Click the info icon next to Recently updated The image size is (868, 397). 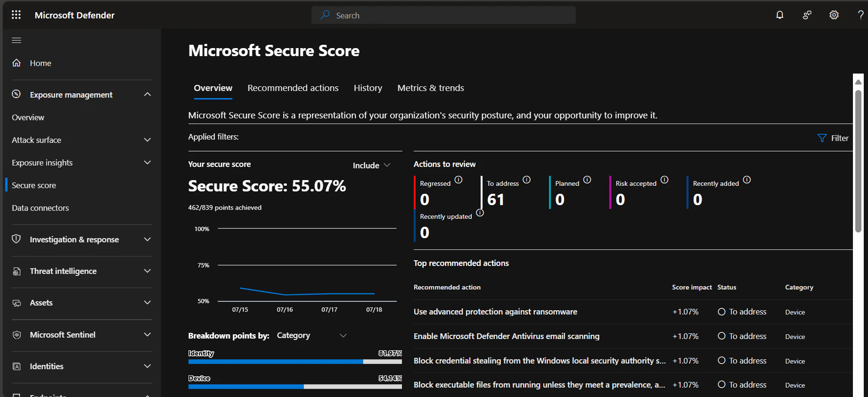[480, 213]
